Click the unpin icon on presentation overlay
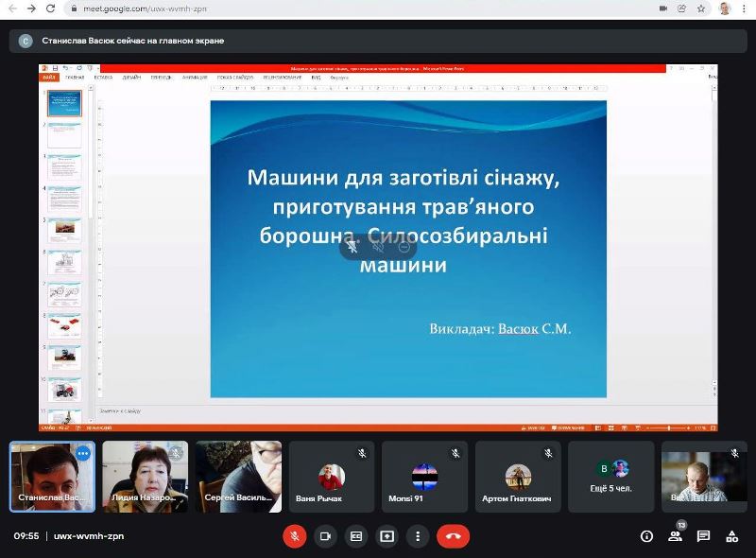 (x=352, y=247)
